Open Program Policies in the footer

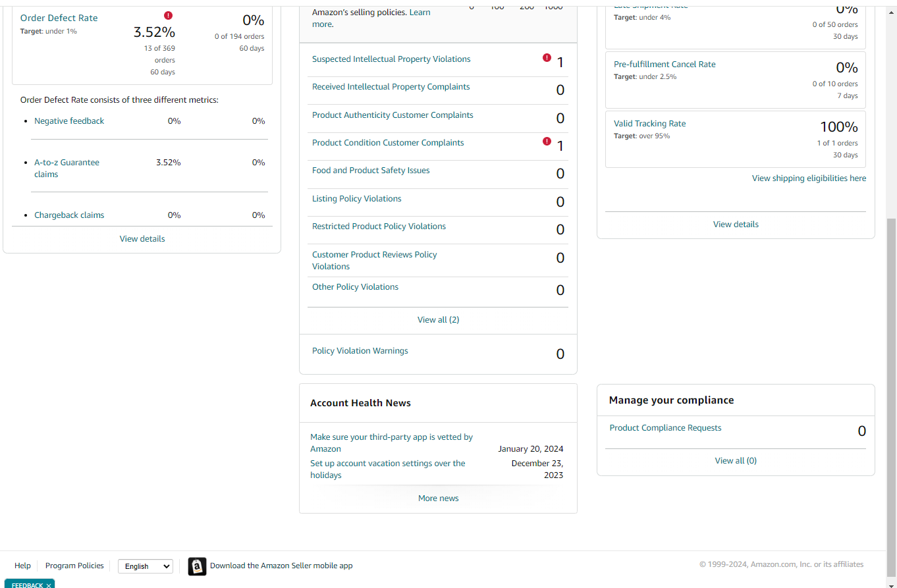pos(74,566)
